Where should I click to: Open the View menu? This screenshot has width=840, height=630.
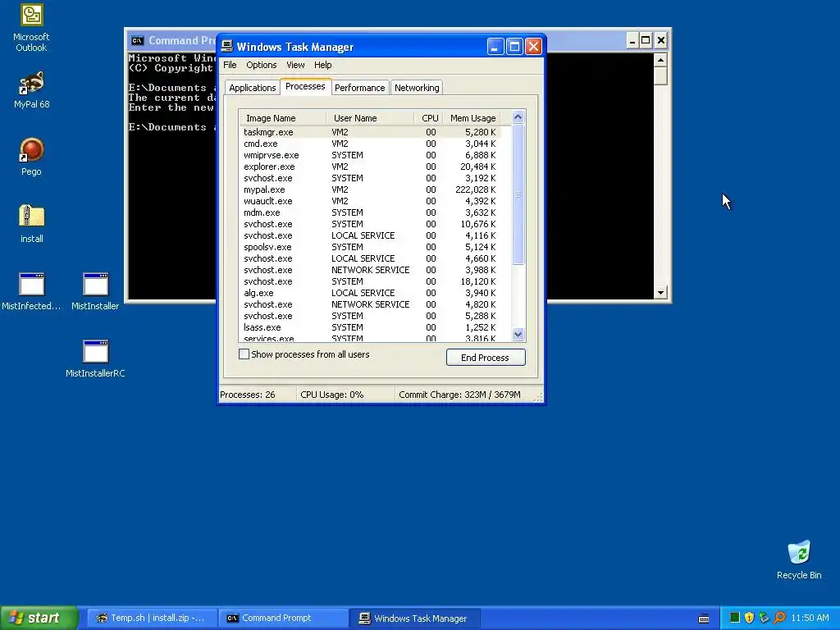click(295, 65)
